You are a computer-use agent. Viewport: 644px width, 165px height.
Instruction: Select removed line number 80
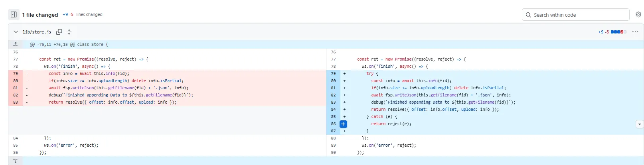[16, 81]
